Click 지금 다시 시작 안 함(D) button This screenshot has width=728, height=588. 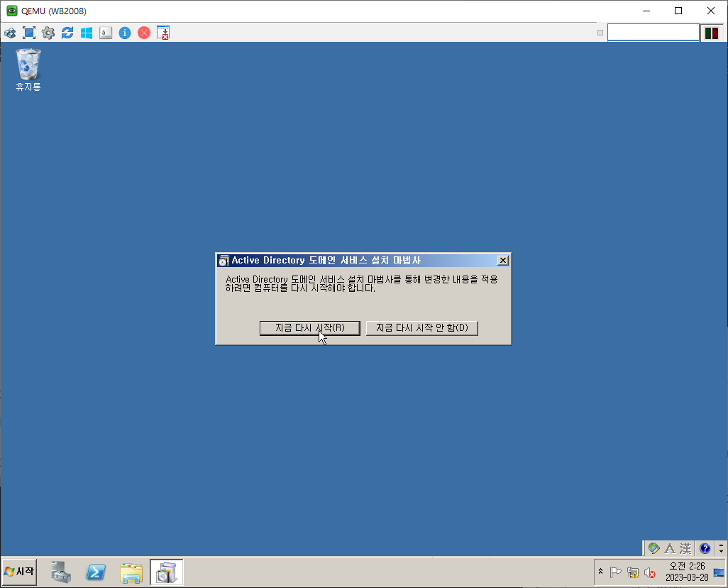pyautogui.click(x=422, y=327)
